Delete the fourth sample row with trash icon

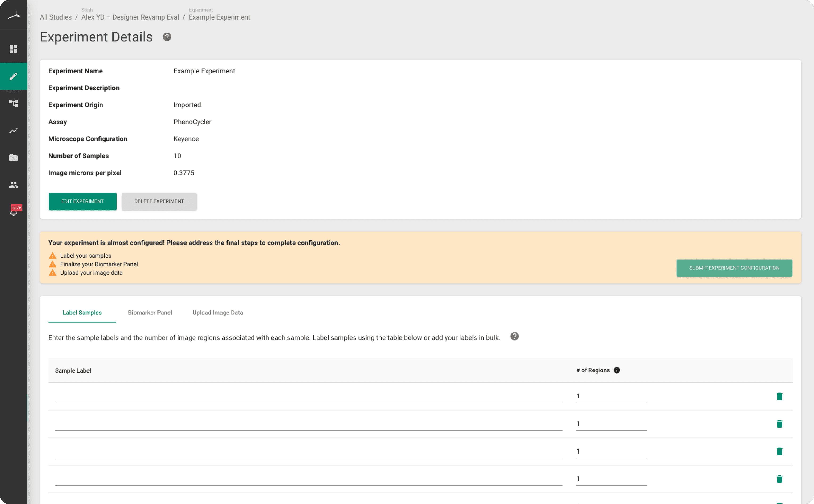779,479
